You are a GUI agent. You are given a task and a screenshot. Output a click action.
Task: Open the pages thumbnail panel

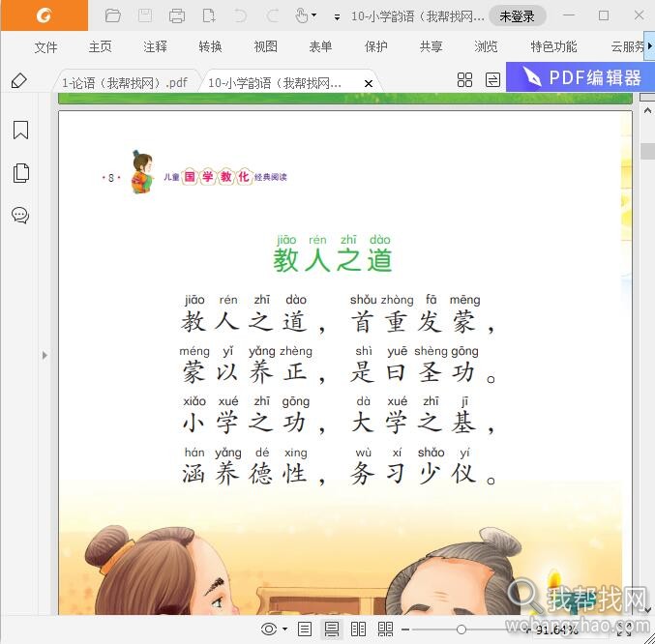[21, 173]
